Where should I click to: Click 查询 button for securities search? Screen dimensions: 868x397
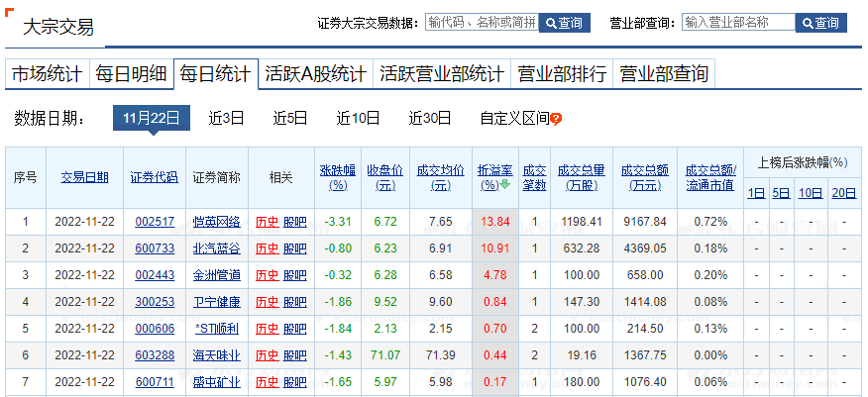566,23
